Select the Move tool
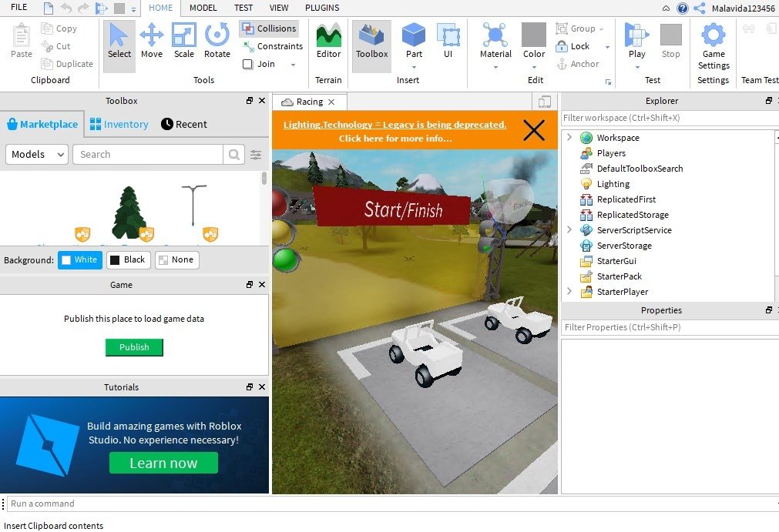The image size is (779, 532). tap(152, 42)
